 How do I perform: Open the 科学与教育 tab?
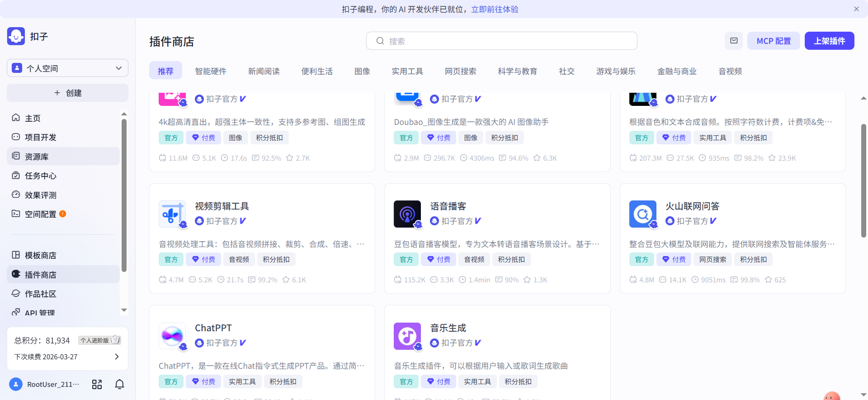coord(518,71)
